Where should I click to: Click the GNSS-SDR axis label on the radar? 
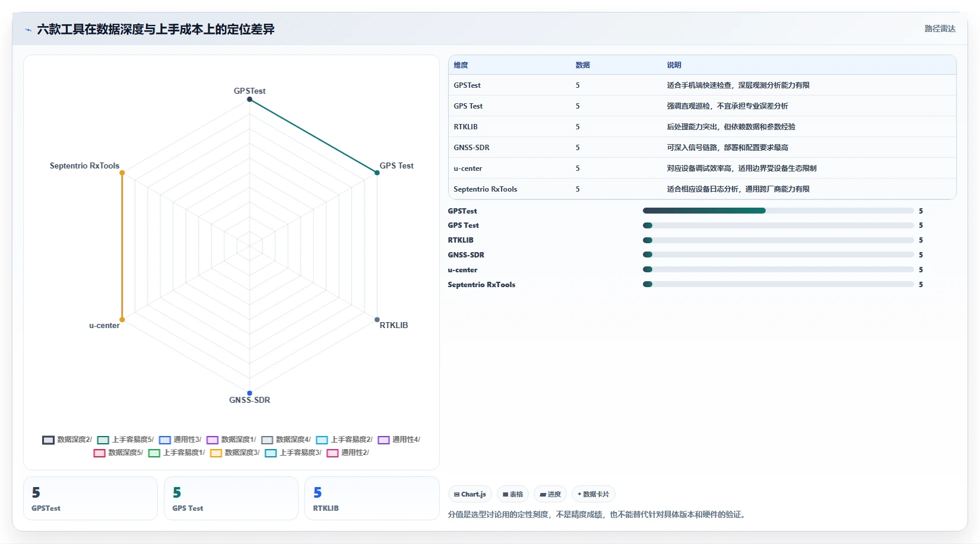pyautogui.click(x=249, y=400)
